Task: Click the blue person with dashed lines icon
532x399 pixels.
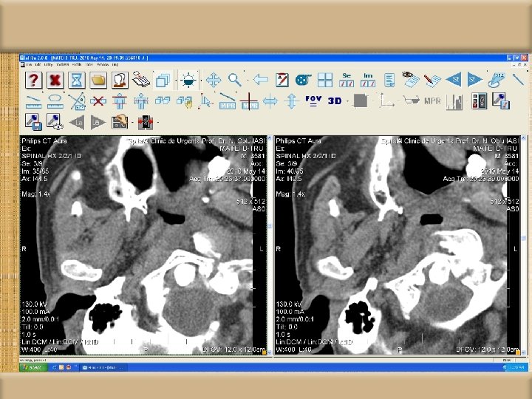Action: pyautogui.click(x=141, y=101)
